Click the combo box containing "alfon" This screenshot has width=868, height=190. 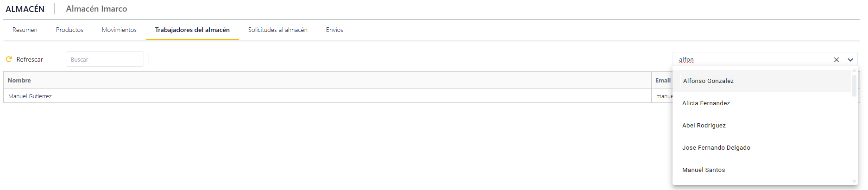pos(750,60)
